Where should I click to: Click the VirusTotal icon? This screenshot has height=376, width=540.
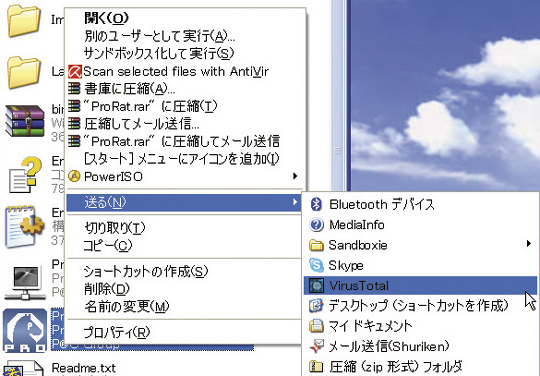pyautogui.click(x=316, y=285)
